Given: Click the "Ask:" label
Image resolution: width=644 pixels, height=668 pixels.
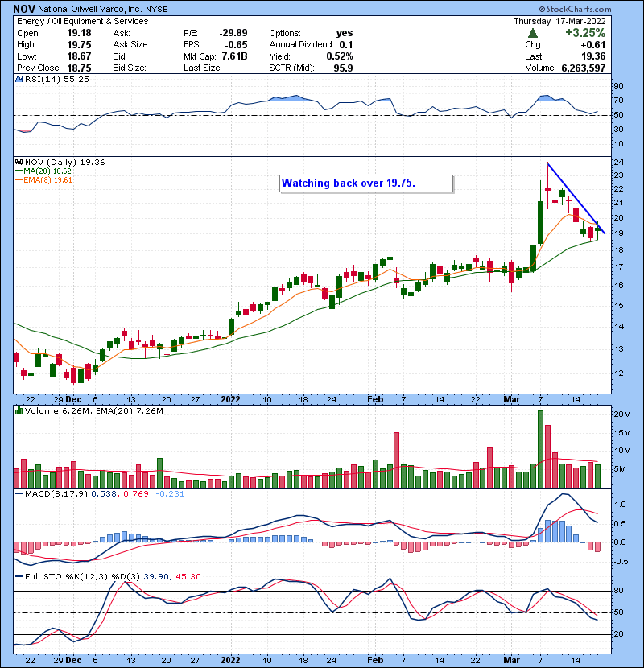Looking at the screenshot, I should pos(122,33).
